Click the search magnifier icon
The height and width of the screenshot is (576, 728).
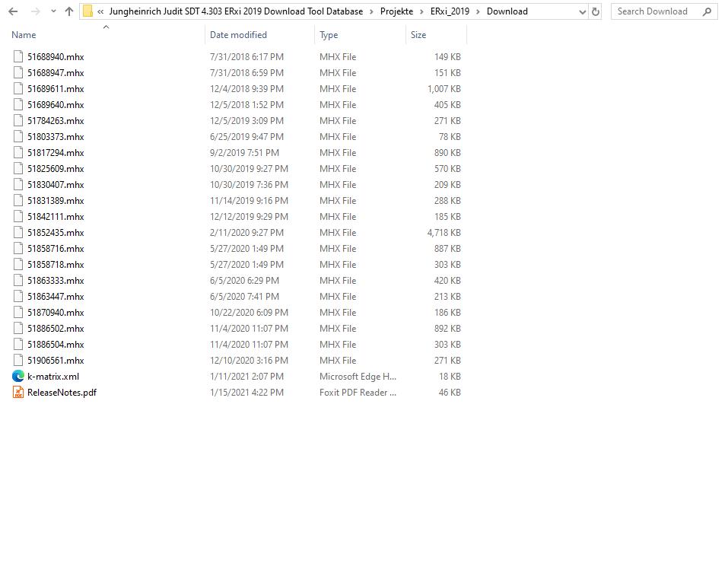(x=707, y=11)
